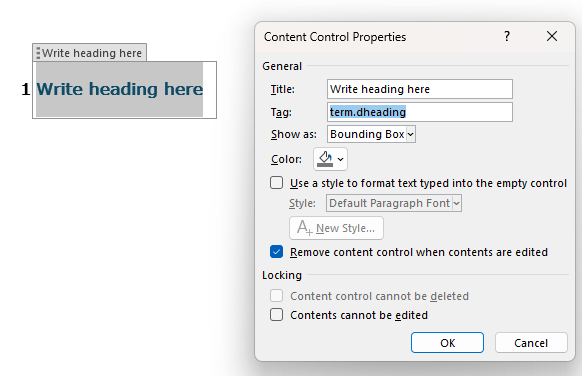Click the content control handle dots
Viewport: 582px width, 376px height.
tap(38, 53)
